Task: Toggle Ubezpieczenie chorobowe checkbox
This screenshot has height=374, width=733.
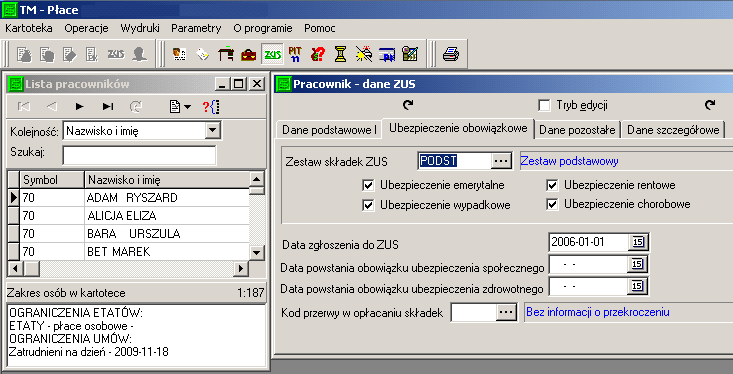Action: (552, 204)
